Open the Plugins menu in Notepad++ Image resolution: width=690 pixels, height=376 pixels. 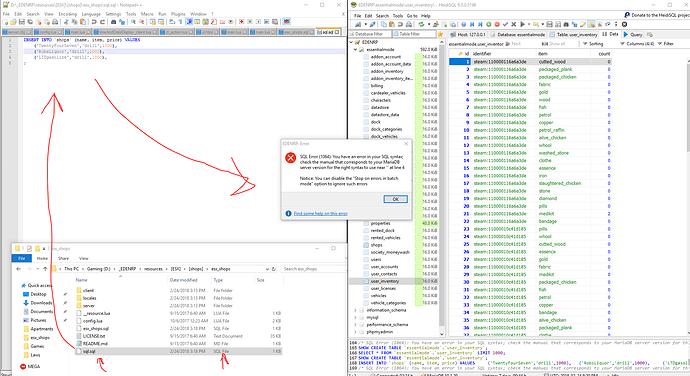point(178,14)
